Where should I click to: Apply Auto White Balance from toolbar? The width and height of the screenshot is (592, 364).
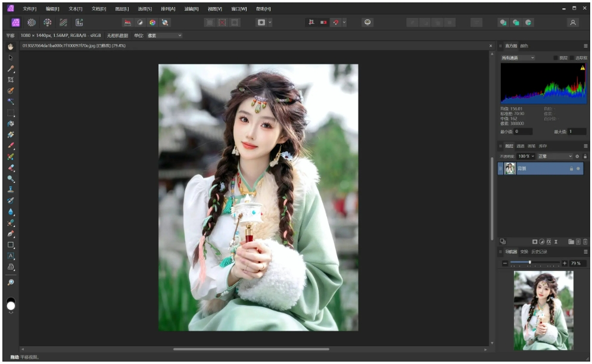pos(165,23)
